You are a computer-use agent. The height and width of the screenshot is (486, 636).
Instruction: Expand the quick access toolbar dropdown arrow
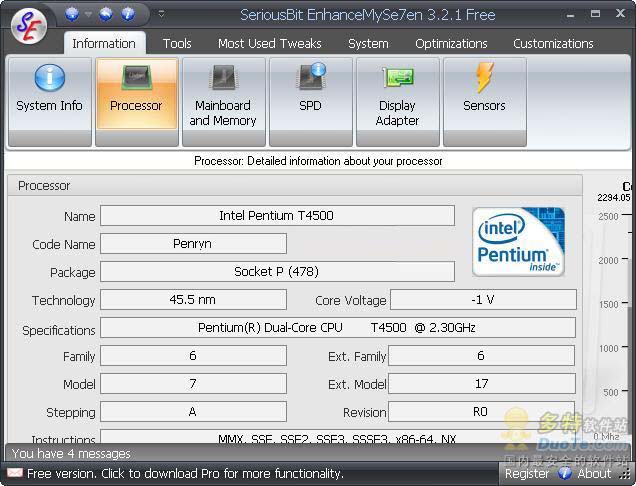(x=162, y=14)
